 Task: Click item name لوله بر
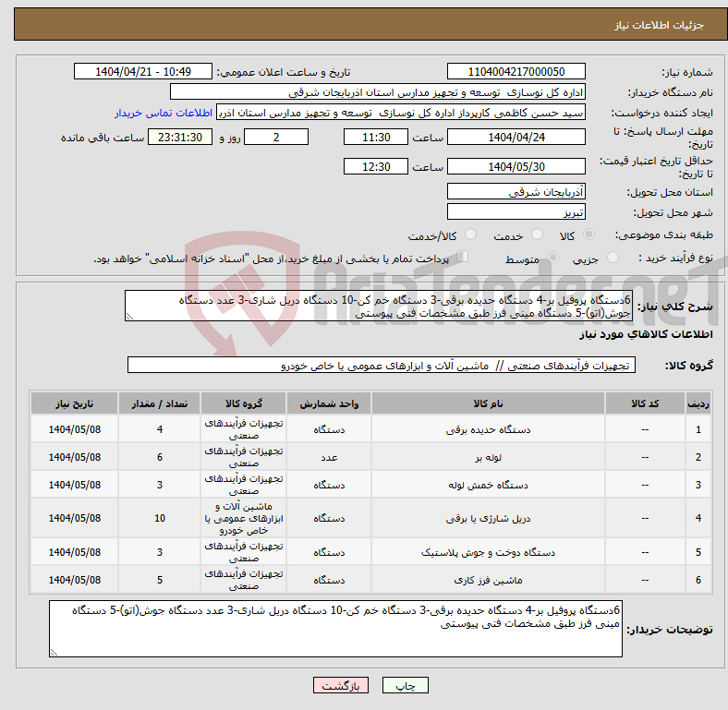click(x=488, y=458)
